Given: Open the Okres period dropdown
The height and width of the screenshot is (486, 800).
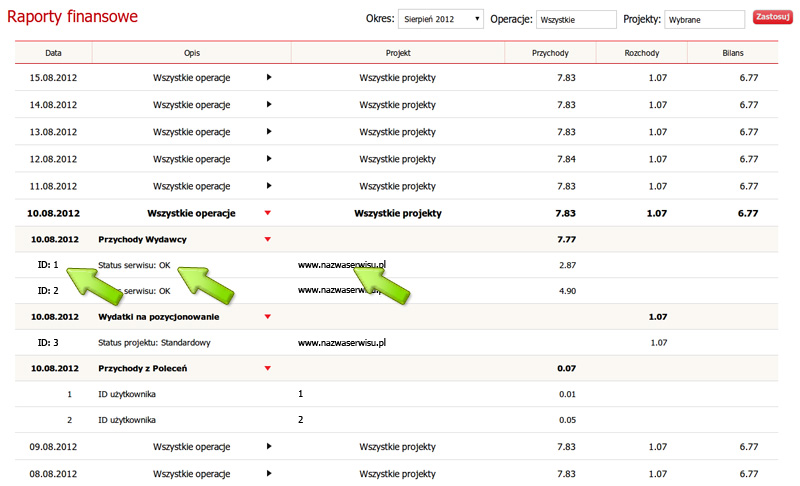Looking at the screenshot, I should click(440, 18).
